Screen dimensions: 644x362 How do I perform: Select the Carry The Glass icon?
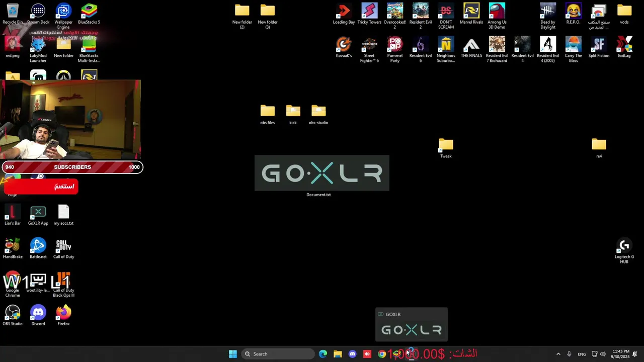[573, 50]
